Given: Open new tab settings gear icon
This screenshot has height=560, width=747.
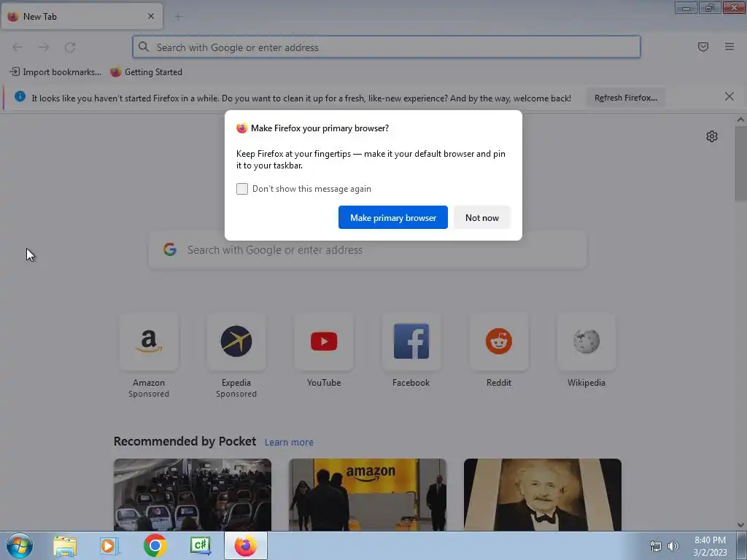Looking at the screenshot, I should click(712, 136).
